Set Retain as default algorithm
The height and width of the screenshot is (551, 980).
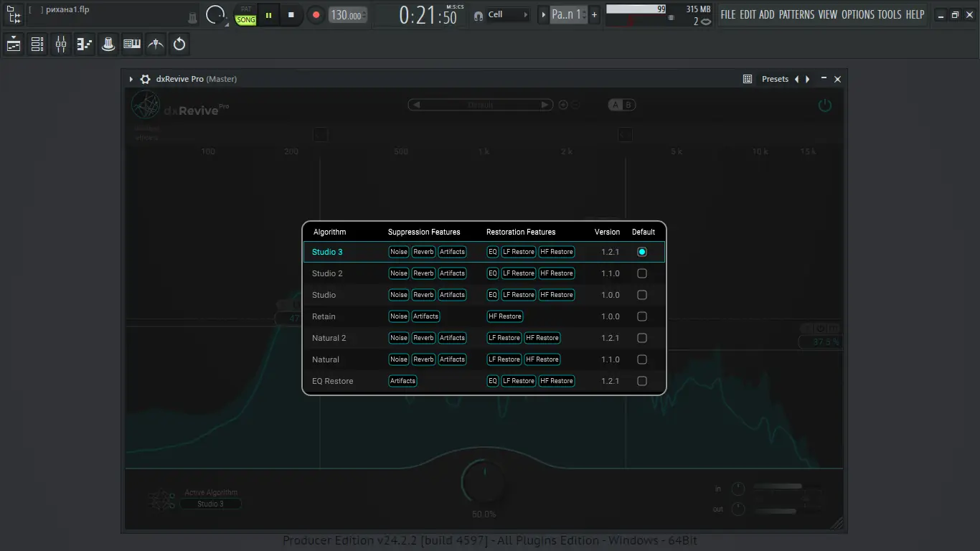(x=642, y=316)
